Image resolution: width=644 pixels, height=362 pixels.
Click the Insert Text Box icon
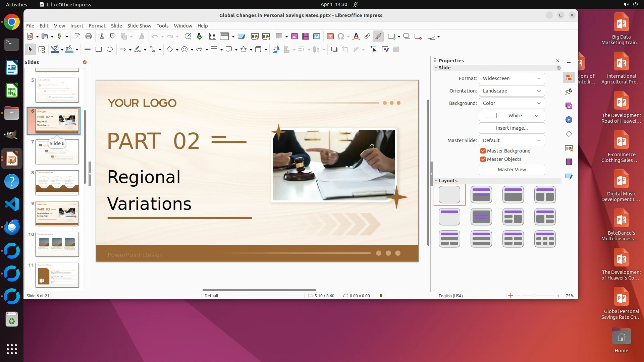[x=330, y=37]
